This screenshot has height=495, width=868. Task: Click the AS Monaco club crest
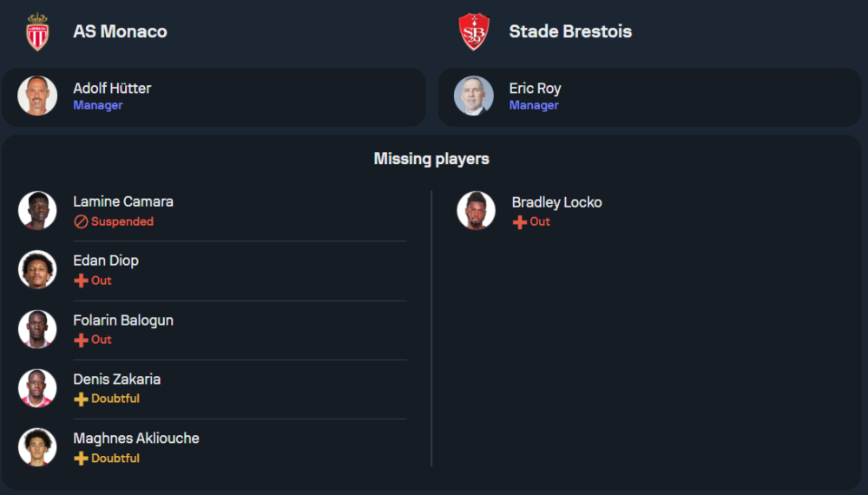click(37, 32)
